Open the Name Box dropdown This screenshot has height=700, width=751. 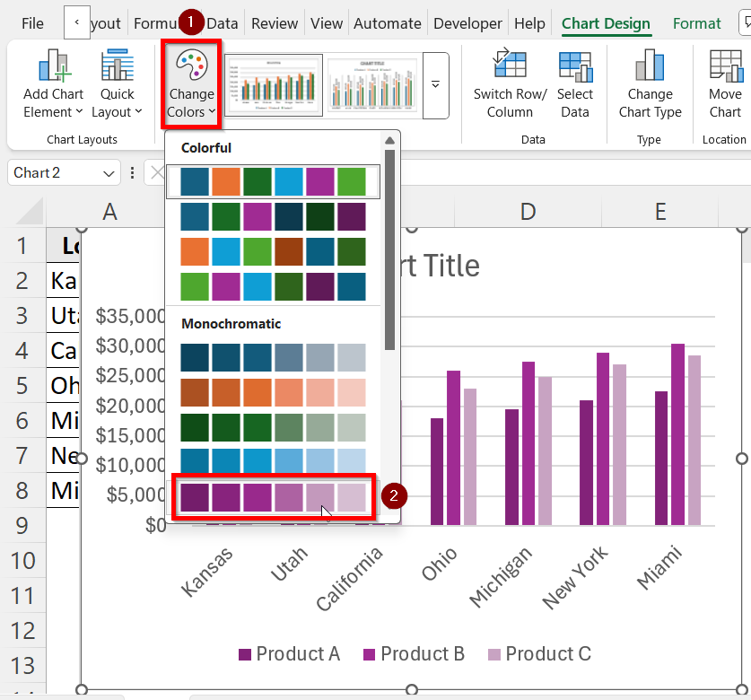tap(110, 173)
